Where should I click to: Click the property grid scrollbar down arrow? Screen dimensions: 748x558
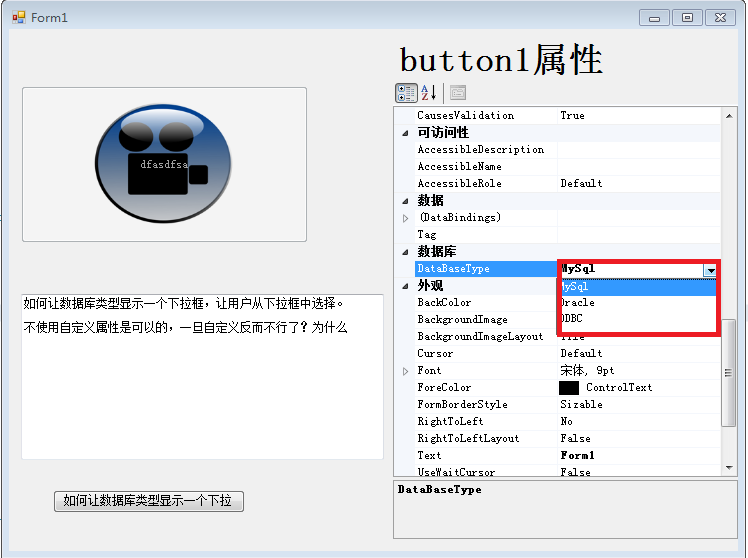729,467
